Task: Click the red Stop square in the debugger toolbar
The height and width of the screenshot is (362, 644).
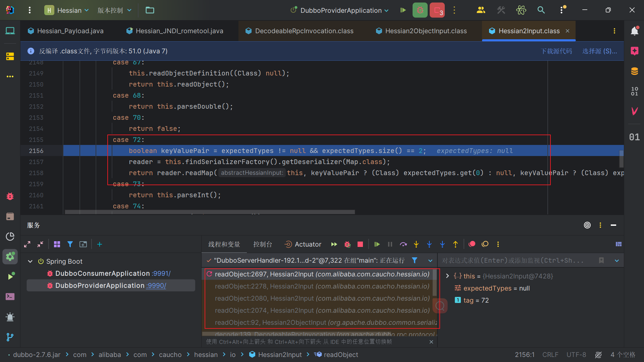Action: (360, 244)
